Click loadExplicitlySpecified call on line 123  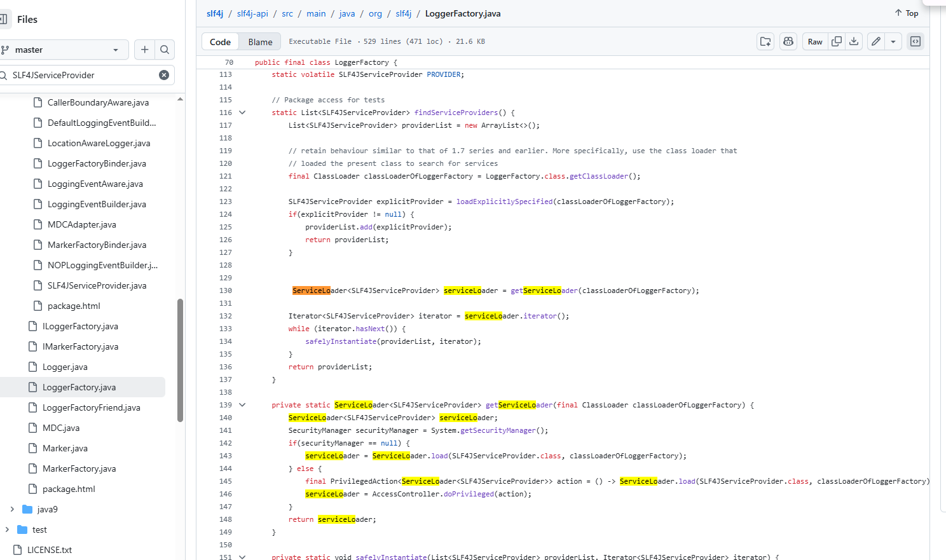[x=504, y=201]
